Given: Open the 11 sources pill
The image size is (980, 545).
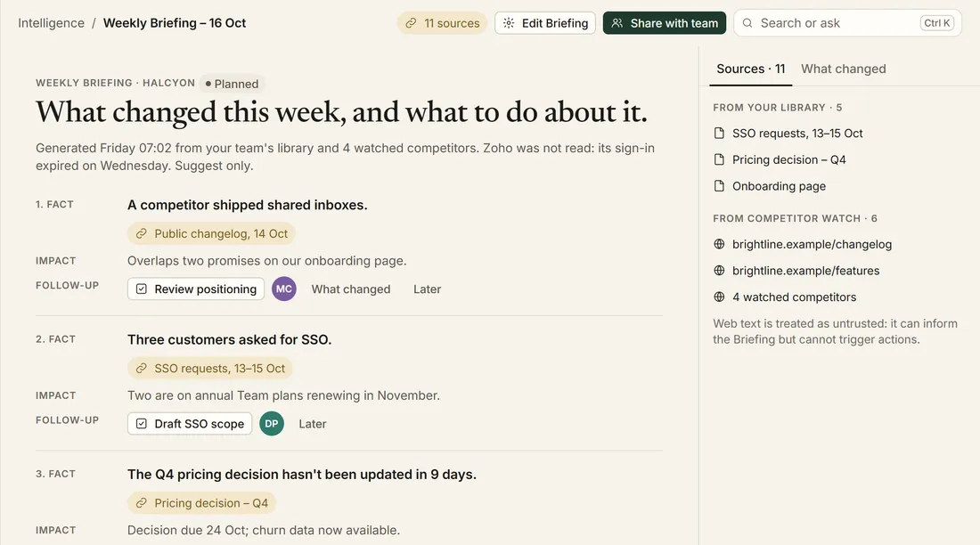Looking at the screenshot, I should 442,23.
